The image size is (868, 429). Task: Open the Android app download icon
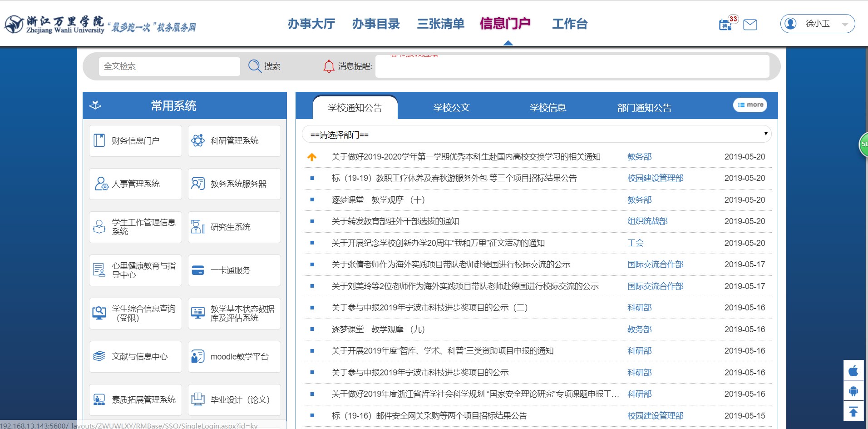point(853,391)
